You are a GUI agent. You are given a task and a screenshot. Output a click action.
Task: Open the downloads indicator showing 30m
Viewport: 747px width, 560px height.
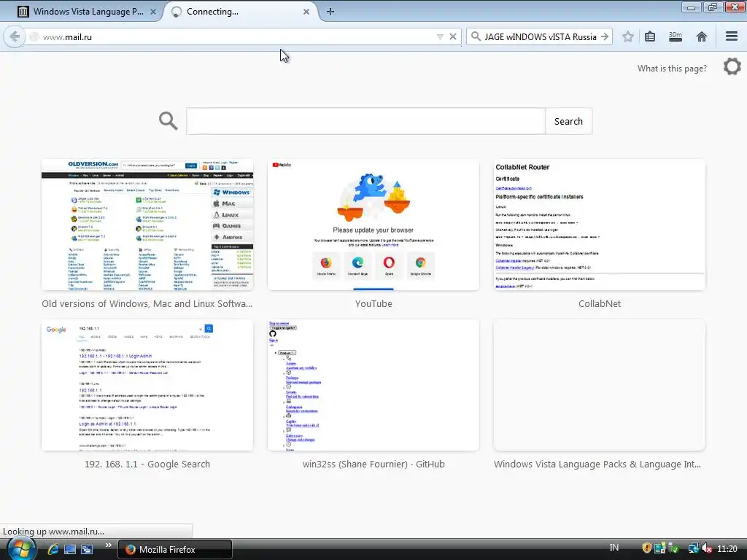[675, 36]
